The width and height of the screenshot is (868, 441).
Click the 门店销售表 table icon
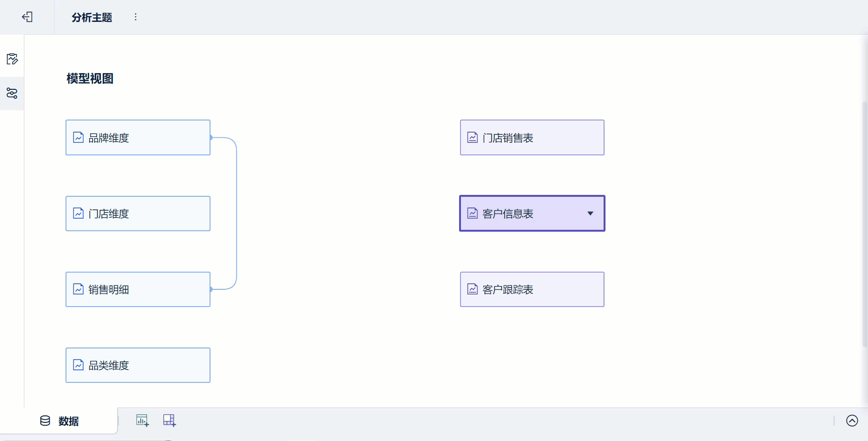point(473,138)
